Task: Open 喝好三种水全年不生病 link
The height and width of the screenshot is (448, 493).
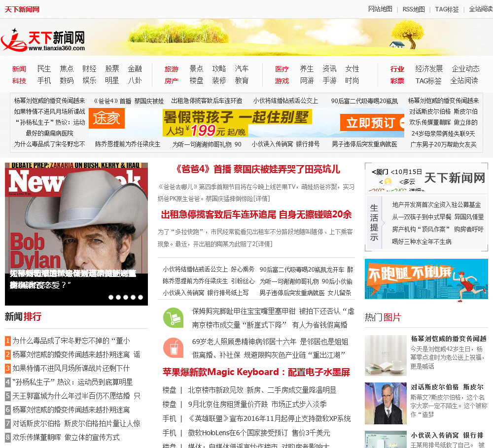Action: [422, 241]
